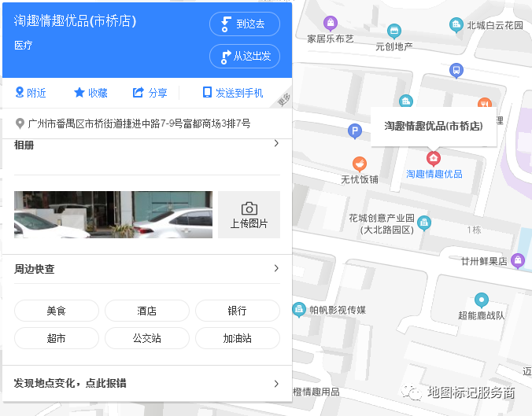
Task: Click the 花城创意产业园 building marker
Action: click(x=424, y=223)
